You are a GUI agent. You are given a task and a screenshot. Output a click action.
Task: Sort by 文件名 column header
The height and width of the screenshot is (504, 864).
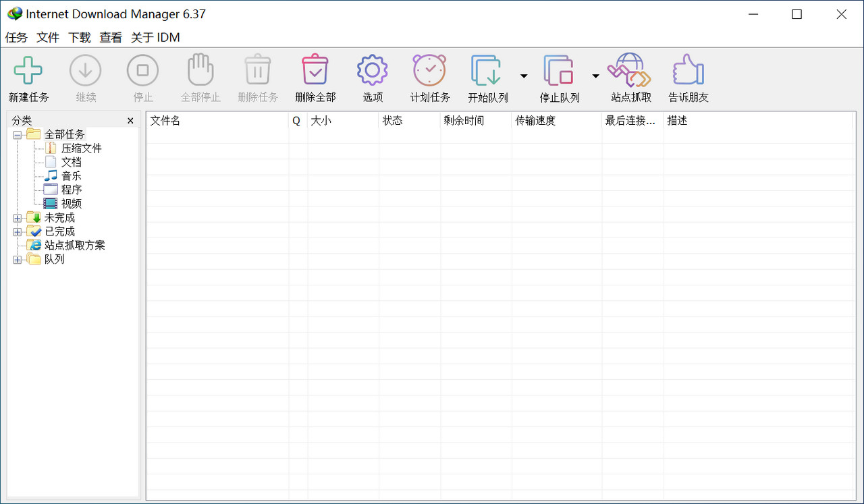(218, 121)
